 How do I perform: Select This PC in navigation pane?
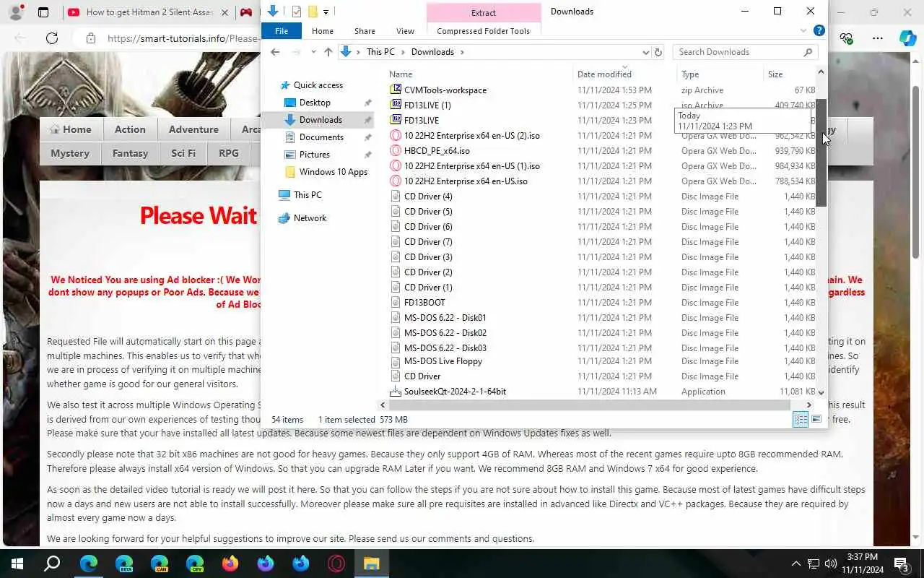(308, 195)
